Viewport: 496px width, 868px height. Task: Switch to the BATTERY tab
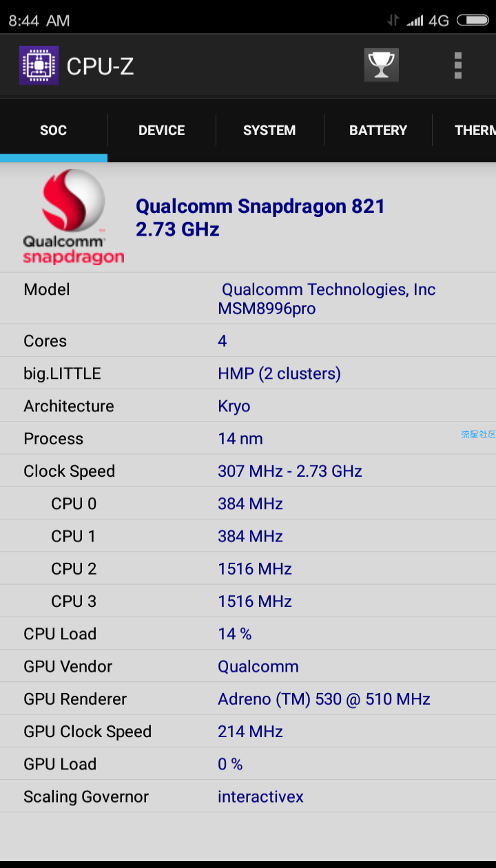point(378,130)
